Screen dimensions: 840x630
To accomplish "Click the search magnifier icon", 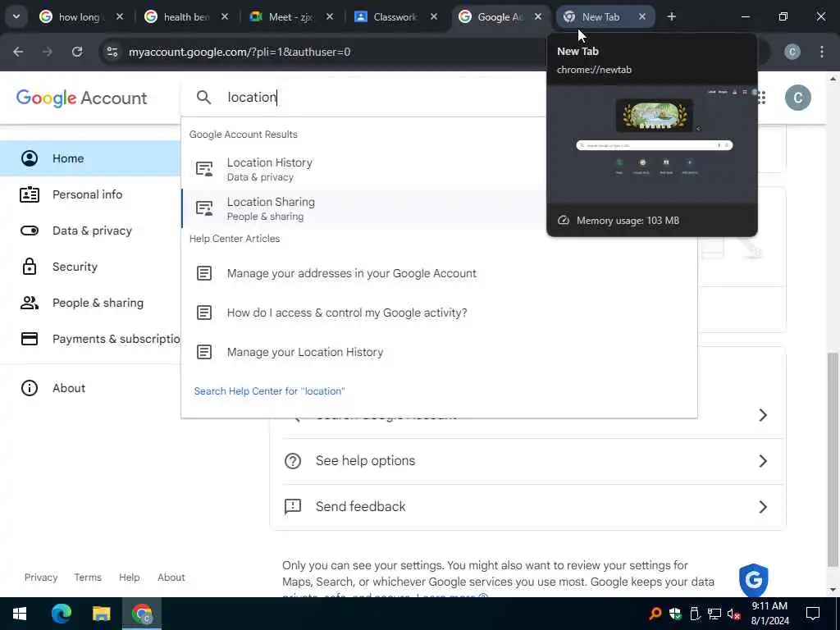I will click(x=203, y=97).
